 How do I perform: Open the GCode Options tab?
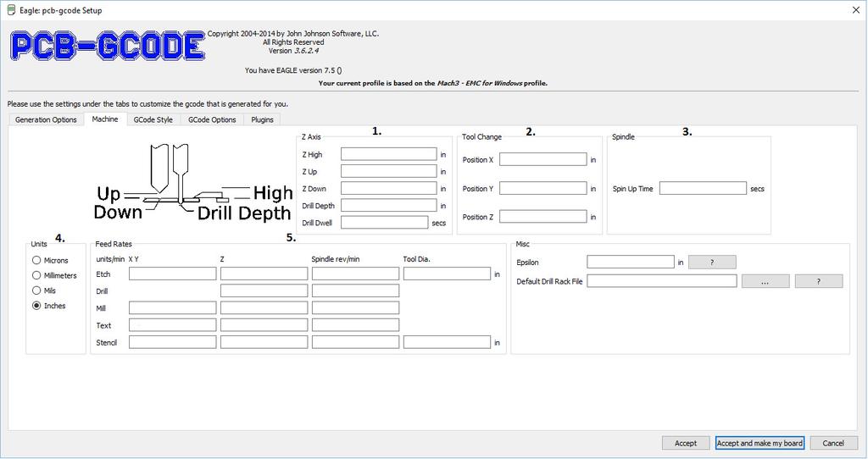212,119
